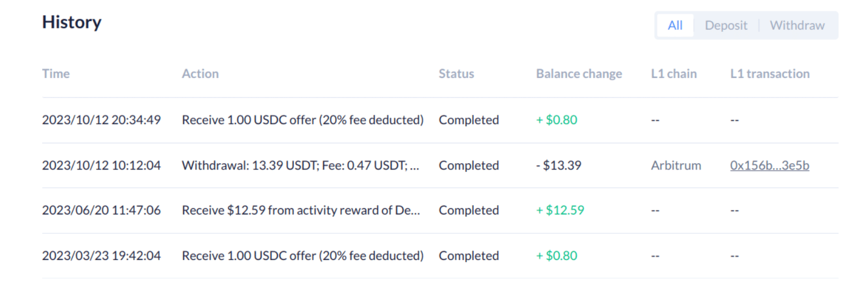Click the Time column header
Screen dimensions: 868x285
point(56,74)
